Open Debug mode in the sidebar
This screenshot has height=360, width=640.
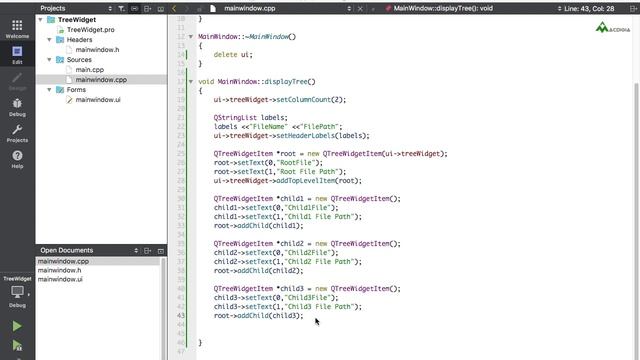[17, 107]
